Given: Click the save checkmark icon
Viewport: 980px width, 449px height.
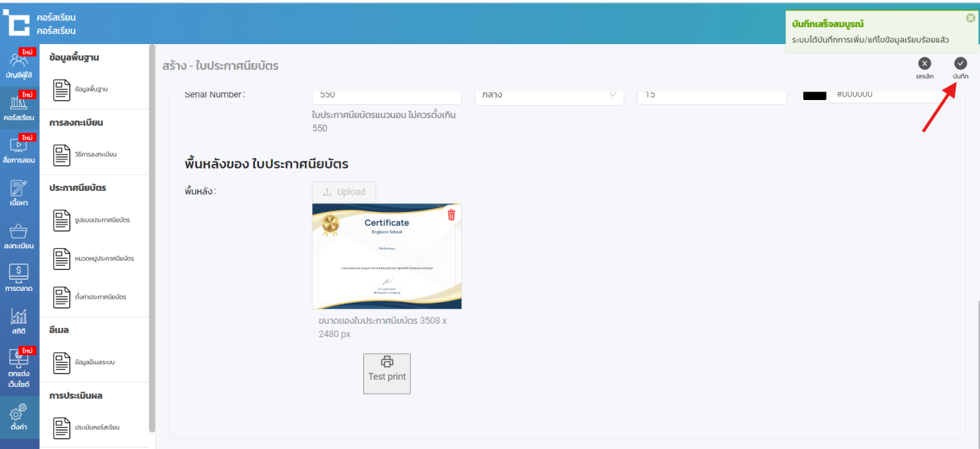Looking at the screenshot, I should point(960,64).
